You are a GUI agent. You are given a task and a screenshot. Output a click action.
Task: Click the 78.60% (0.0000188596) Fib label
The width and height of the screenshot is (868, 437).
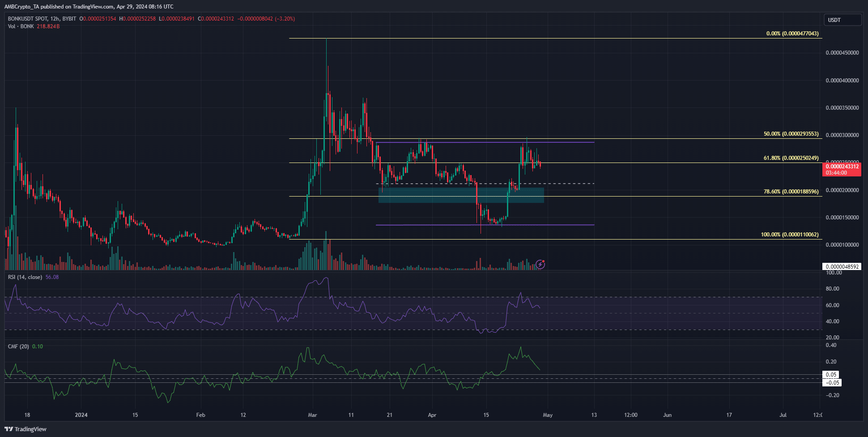click(791, 192)
